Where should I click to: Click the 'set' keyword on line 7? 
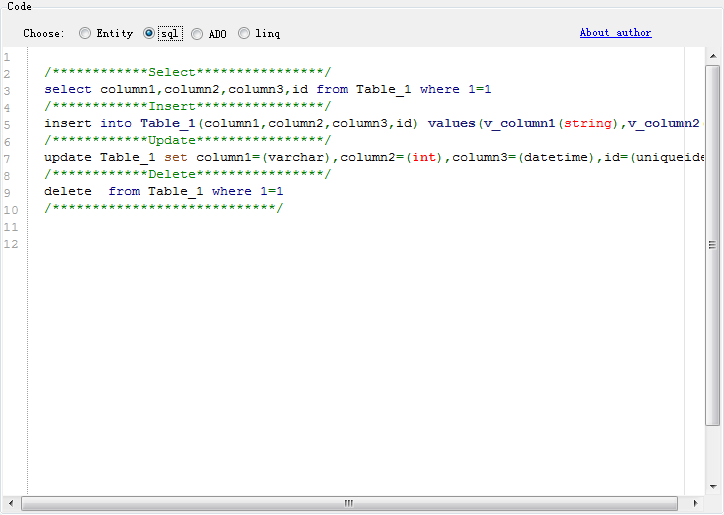click(176, 158)
